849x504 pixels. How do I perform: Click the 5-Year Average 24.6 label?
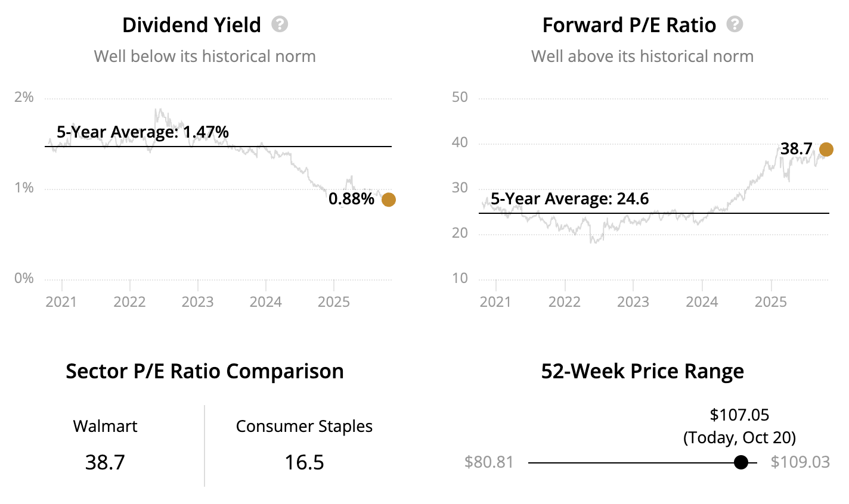[569, 199]
